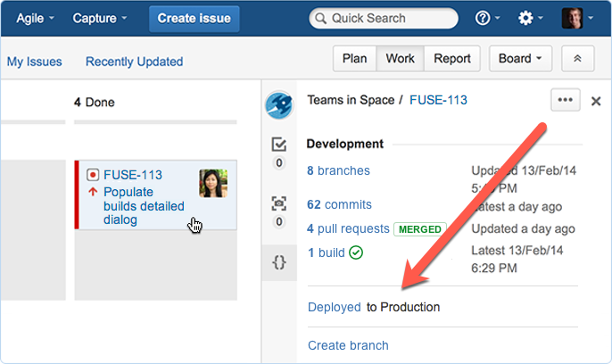
Task: Open the Board dropdown
Action: pyautogui.click(x=520, y=59)
